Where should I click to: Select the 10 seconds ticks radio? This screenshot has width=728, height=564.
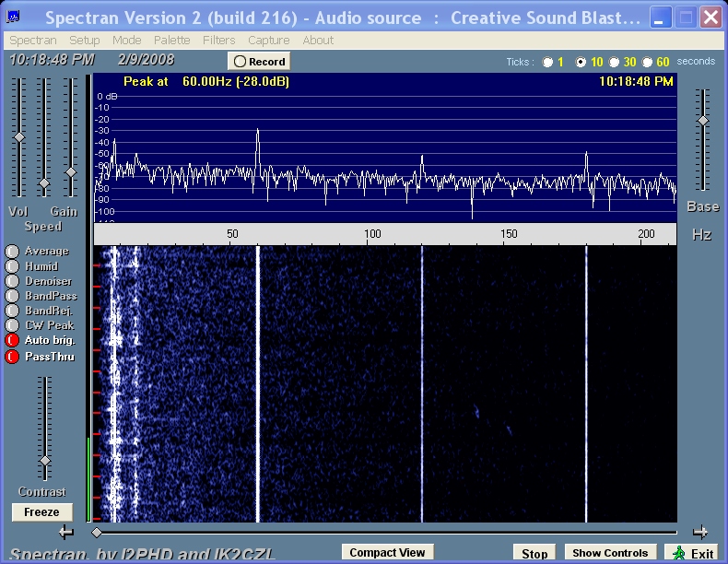[x=581, y=62]
